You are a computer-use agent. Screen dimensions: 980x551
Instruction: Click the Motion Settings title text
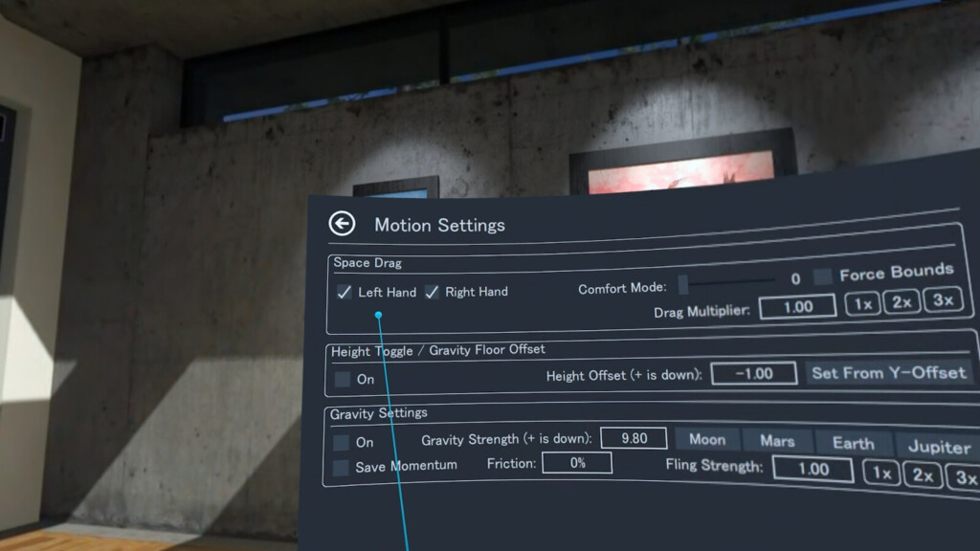click(x=439, y=225)
